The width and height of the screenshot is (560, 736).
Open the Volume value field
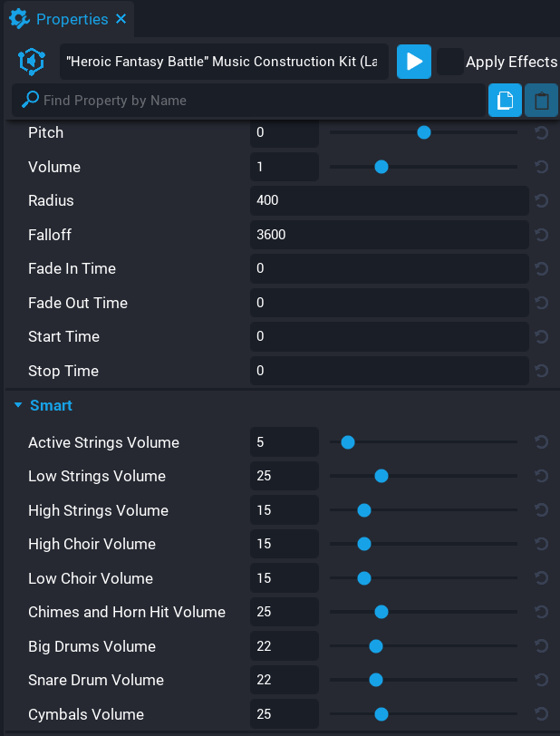(x=284, y=167)
